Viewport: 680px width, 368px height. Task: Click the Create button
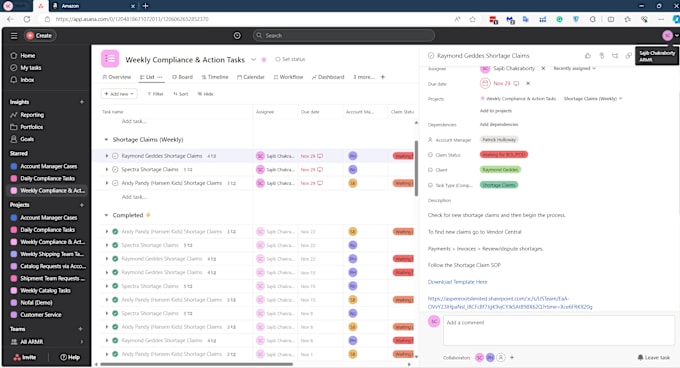pyautogui.click(x=39, y=36)
